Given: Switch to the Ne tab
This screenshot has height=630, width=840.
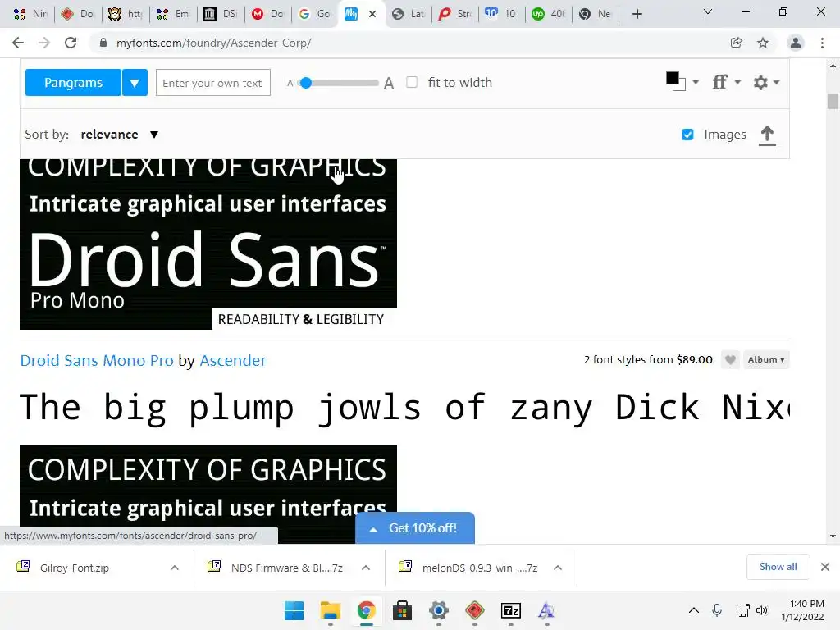Looking at the screenshot, I should 596,14.
